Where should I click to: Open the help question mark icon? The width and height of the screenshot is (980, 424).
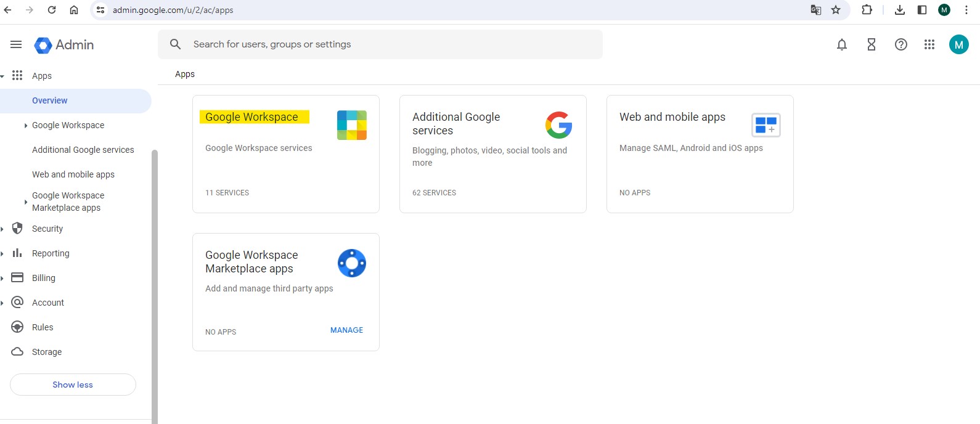pyautogui.click(x=901, y=44)
